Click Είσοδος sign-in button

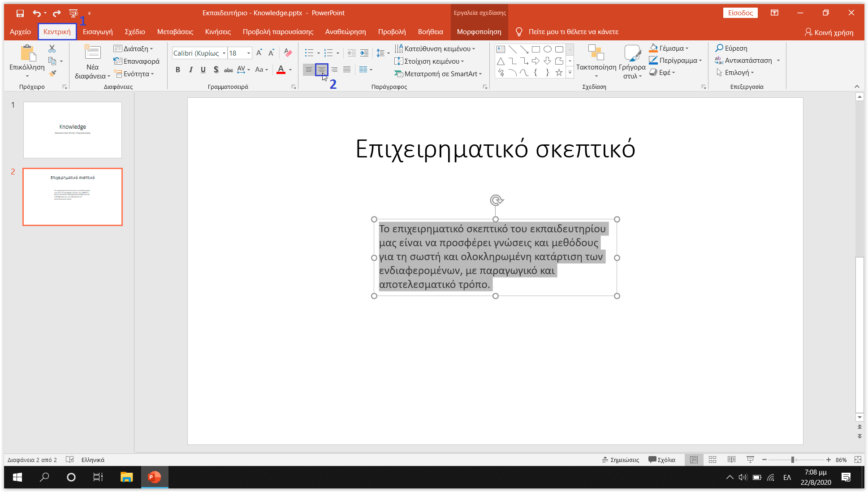point(740,13)
